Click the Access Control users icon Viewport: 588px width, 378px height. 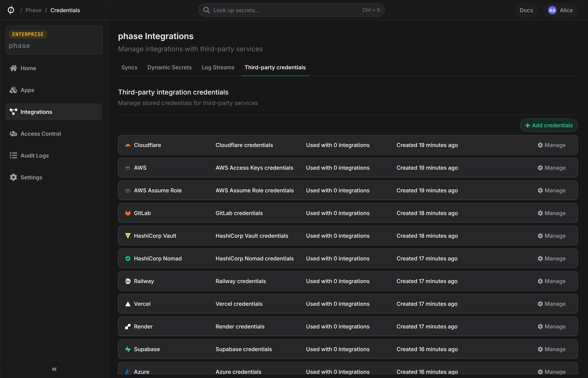(x=13, y=134)
